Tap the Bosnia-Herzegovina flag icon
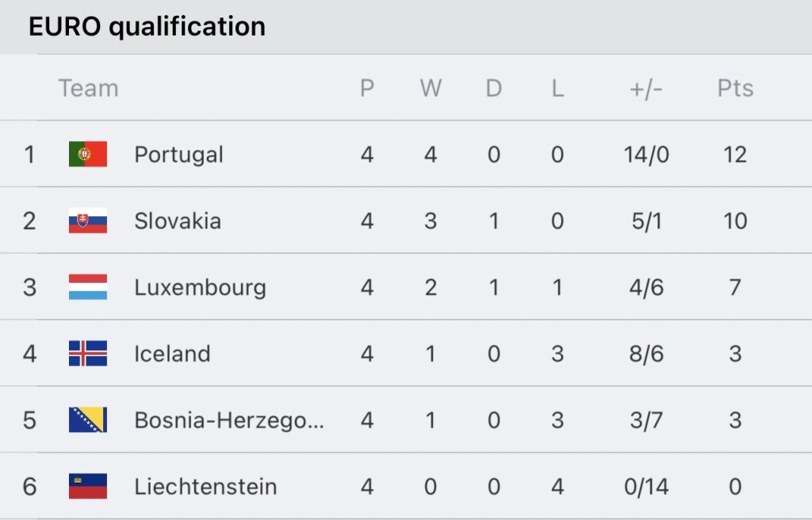This screenshot has width=812, height=520. (88, 419)
